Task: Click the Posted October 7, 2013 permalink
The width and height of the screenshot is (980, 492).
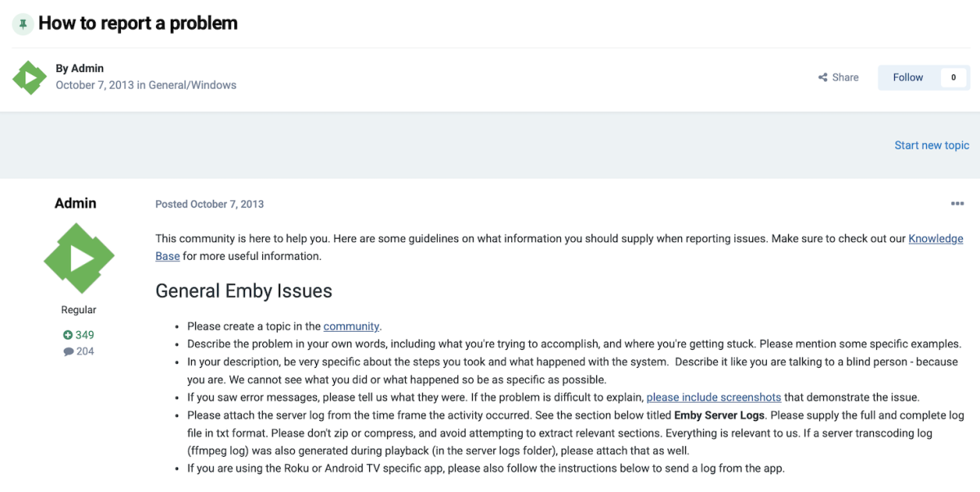Action: (x=209, y=204)
